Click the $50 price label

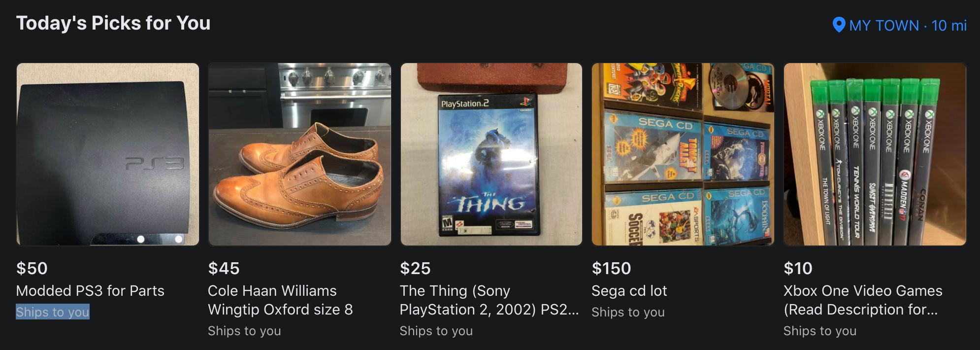coord(32,268)
